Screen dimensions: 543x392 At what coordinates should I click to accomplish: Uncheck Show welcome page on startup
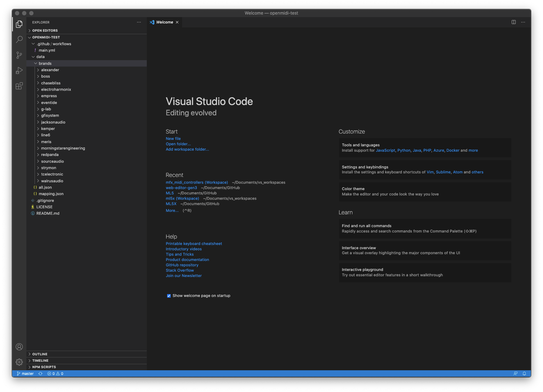(169, 296)
